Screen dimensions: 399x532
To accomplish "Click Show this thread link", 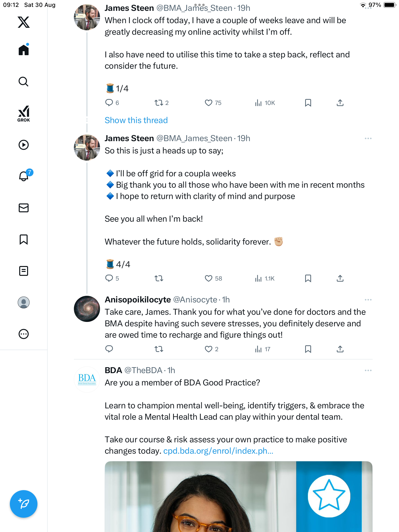I will [x=136, y=120].
